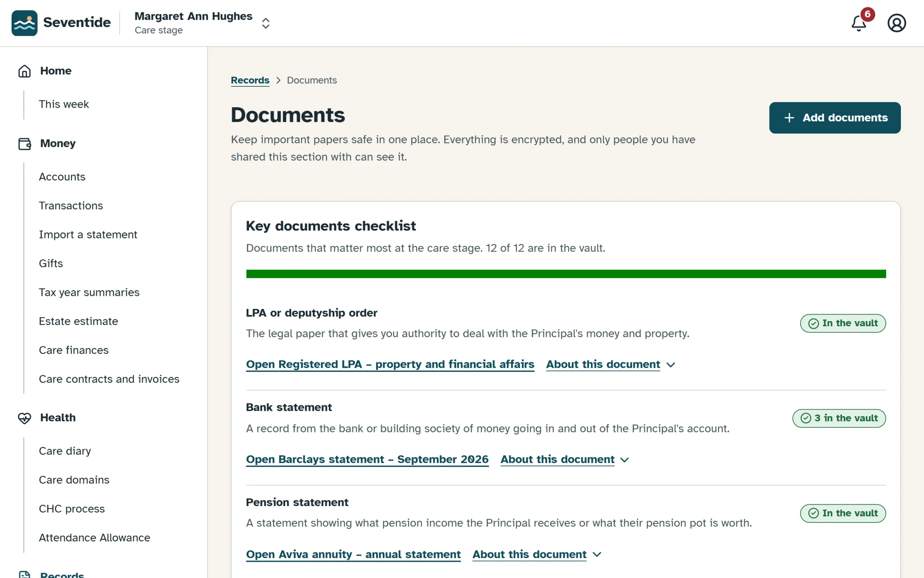
Task: Open Attendance Allowance page
Action: tap(95, 538)
